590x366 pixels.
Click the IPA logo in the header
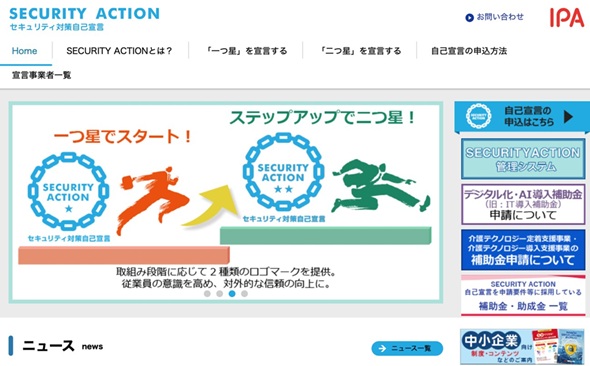(x=567, y=18)
